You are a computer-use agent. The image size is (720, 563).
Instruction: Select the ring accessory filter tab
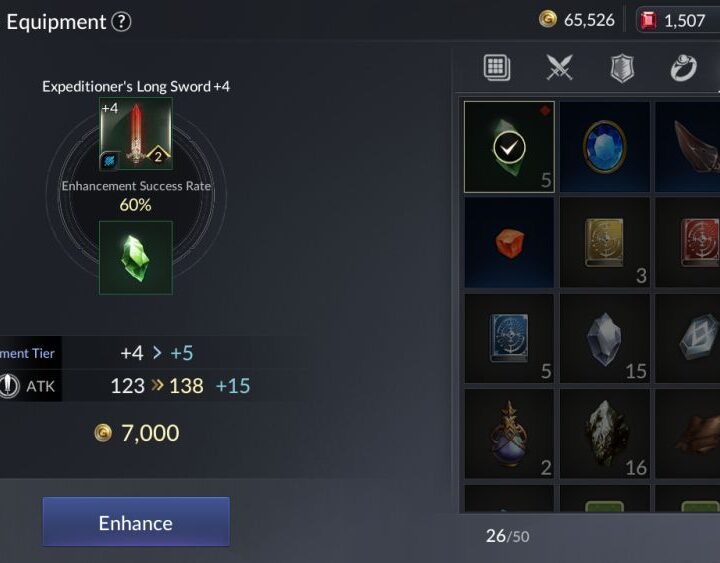tap(684, 68)
